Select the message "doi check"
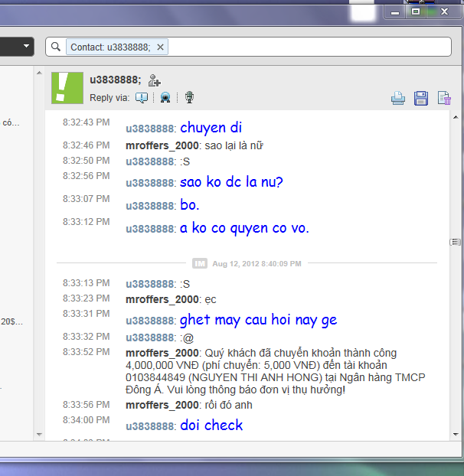464x476 pixels. click(x=211, y=425)
